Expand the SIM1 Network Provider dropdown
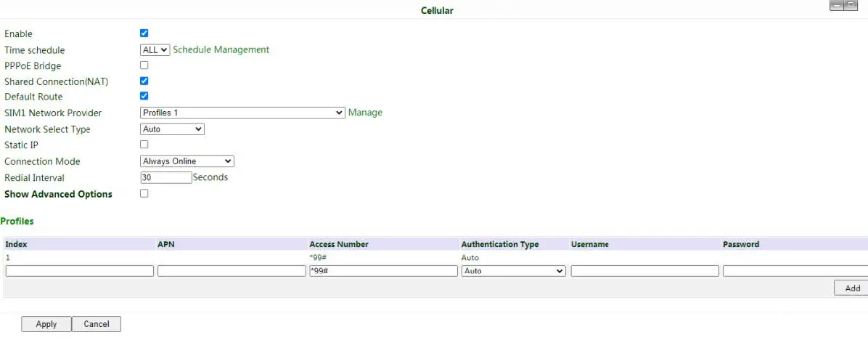This screenshot has height=364, width=868. (x=242, y=113)
